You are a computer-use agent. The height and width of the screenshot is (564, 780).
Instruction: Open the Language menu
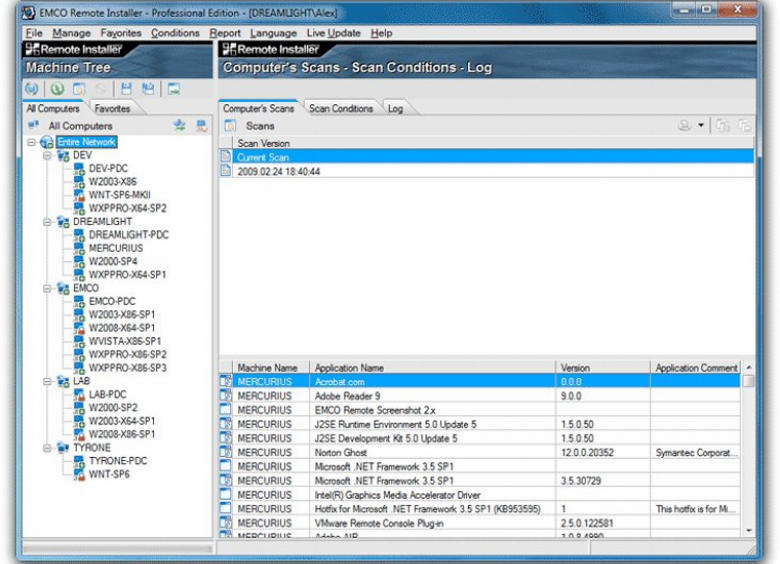273,33
